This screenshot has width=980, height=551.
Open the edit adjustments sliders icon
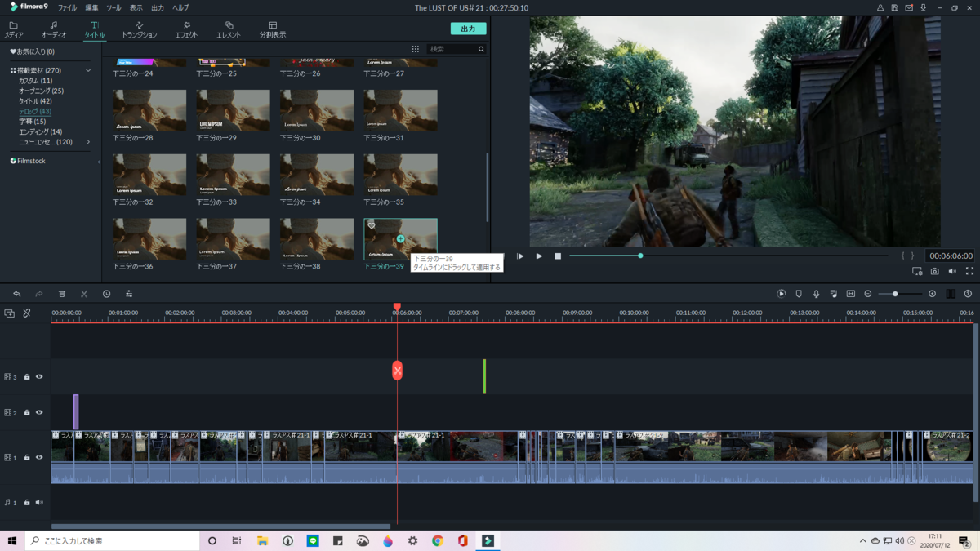click(129, 294)
